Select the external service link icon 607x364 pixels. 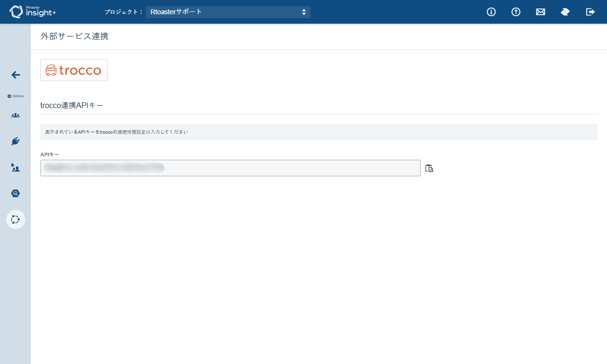coord(16,219)
